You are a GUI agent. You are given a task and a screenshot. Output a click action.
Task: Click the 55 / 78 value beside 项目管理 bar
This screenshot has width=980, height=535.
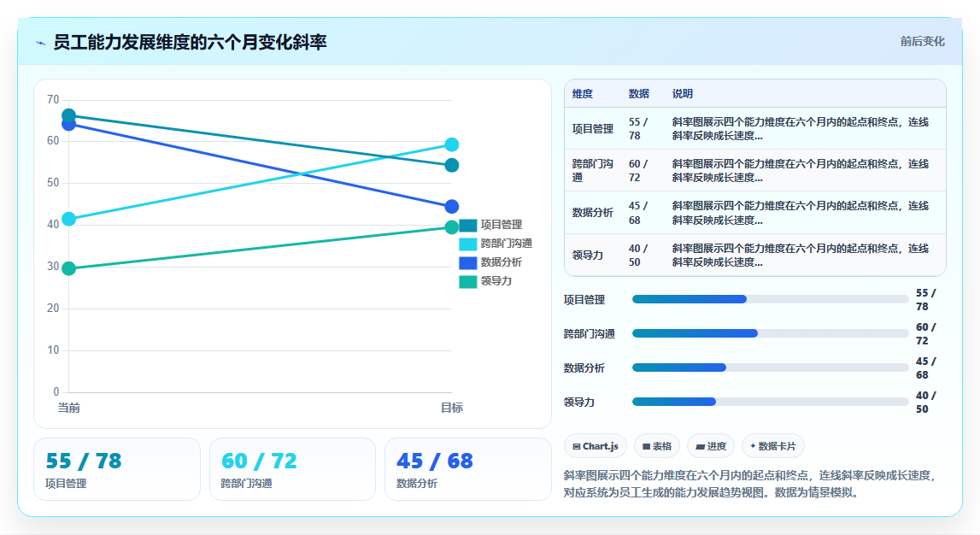(925, 299)
